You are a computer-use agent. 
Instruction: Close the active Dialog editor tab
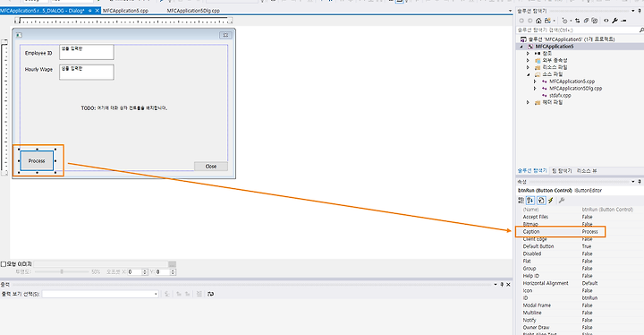click(x=97, y=11)
